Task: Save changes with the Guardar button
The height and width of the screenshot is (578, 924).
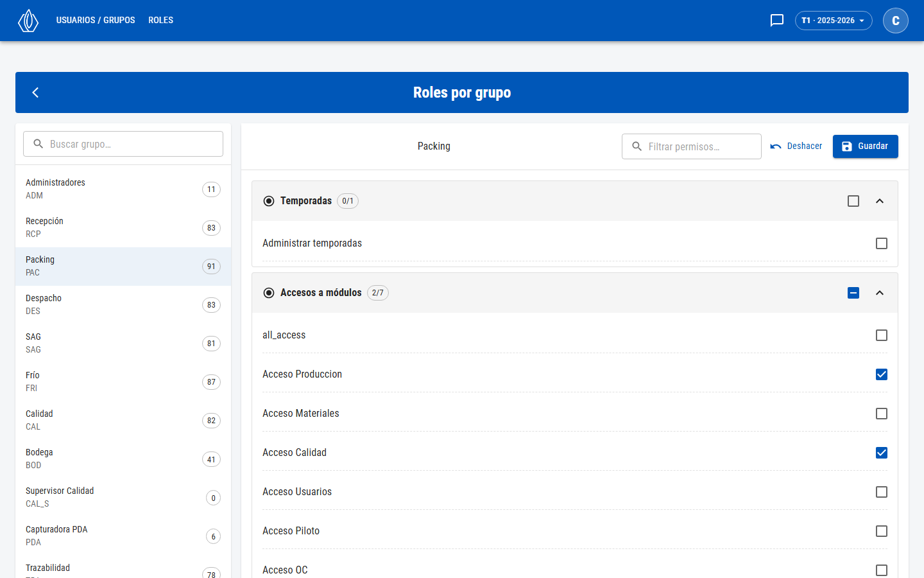Action: [x=866, y=146]
